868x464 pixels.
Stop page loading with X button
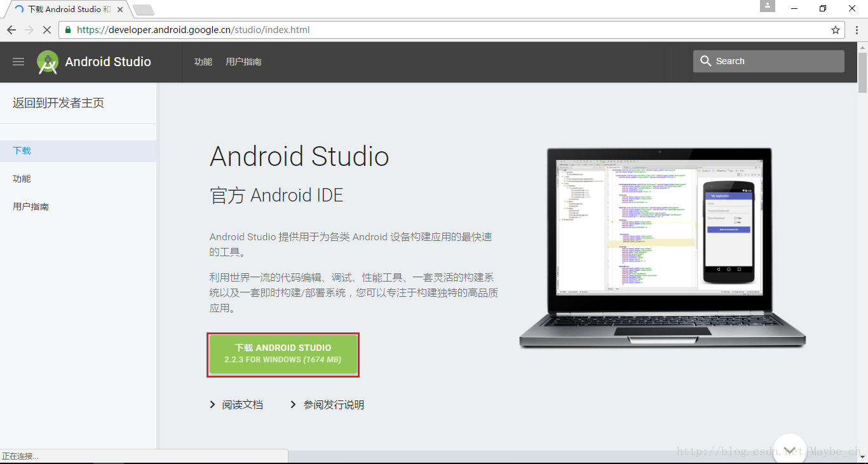[47, 30]
